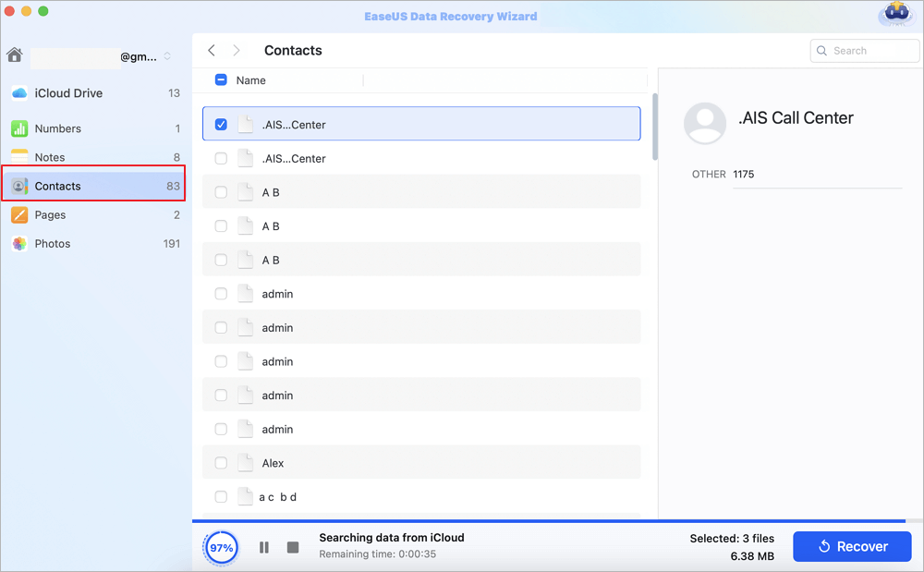This screenshot has height=572, width=924.
Task: Click the Numbers chart icon
Action: click(19, 128)
